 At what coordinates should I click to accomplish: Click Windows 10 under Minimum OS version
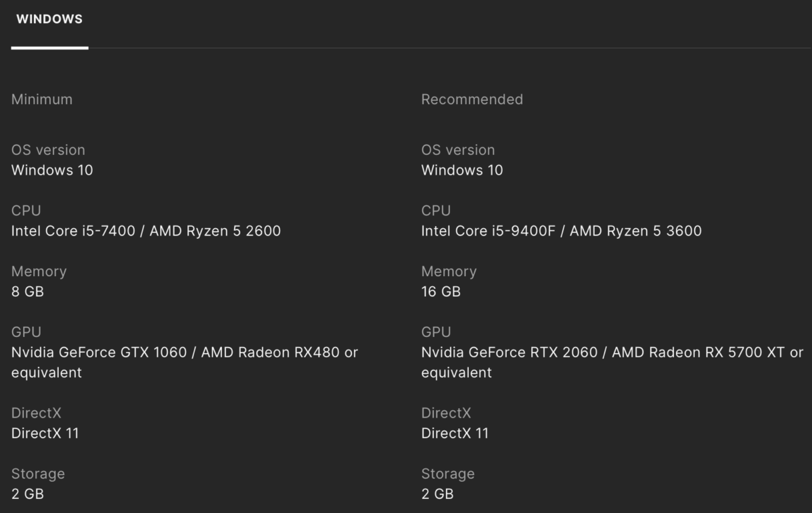52,170
